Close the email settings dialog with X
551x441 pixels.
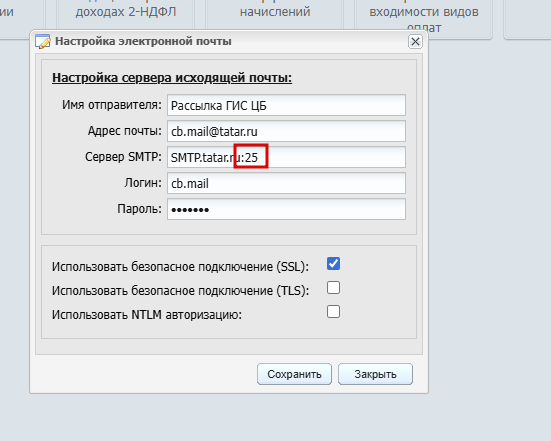click(415, 41)
